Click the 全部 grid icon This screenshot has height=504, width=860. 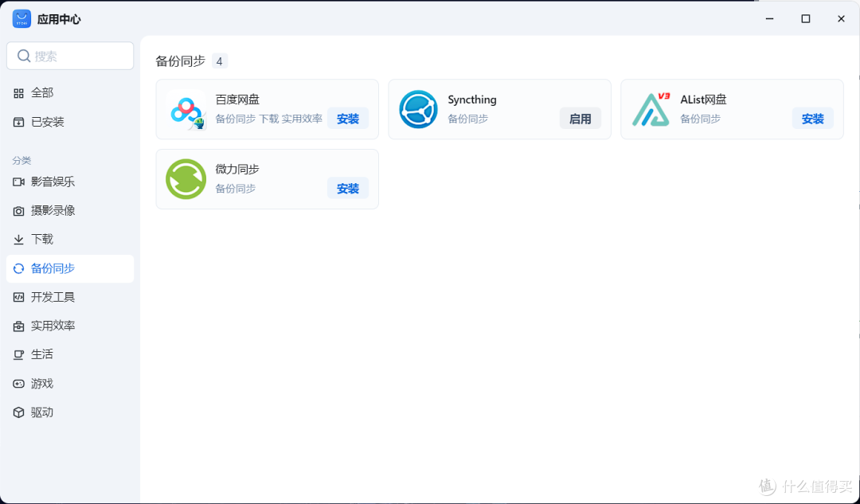pos(18,93)
